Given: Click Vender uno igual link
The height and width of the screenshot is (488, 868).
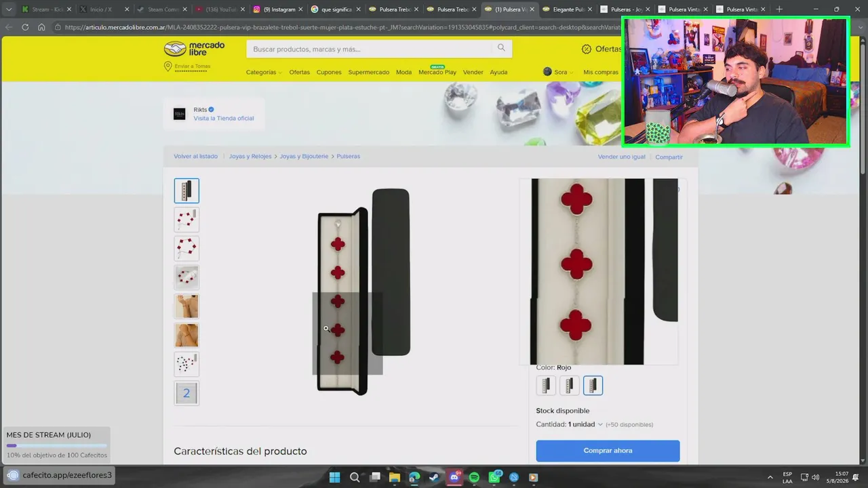Looking at the screenshot, I should (622, 157).
